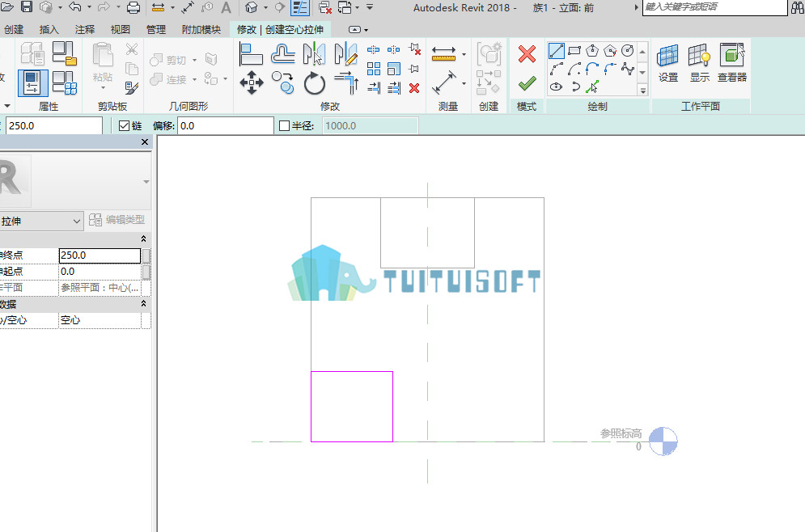Enable the 半径 (Radius) checkbox

tap(285, 125)
